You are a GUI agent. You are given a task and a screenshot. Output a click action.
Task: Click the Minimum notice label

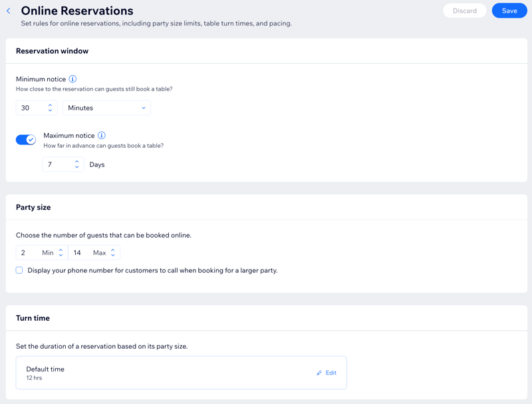pos(41,79)
